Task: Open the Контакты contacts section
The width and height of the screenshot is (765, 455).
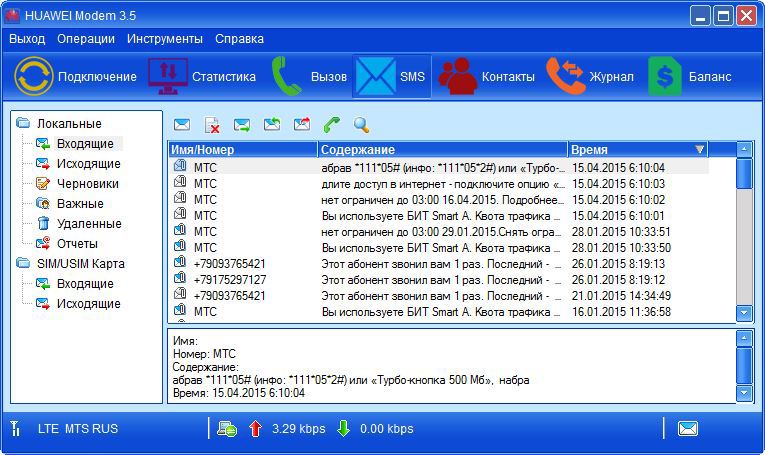Action: (x=486, y=77)
